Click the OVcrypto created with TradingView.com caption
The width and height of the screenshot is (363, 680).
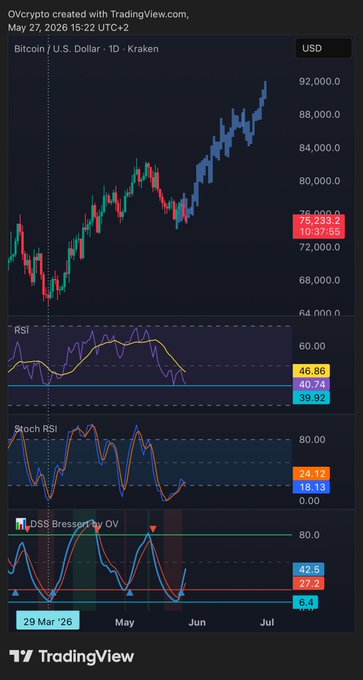tap(98, 15)
